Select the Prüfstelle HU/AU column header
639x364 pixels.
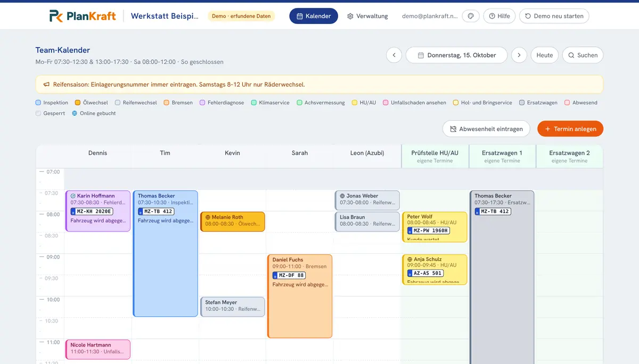pos(435,156)
